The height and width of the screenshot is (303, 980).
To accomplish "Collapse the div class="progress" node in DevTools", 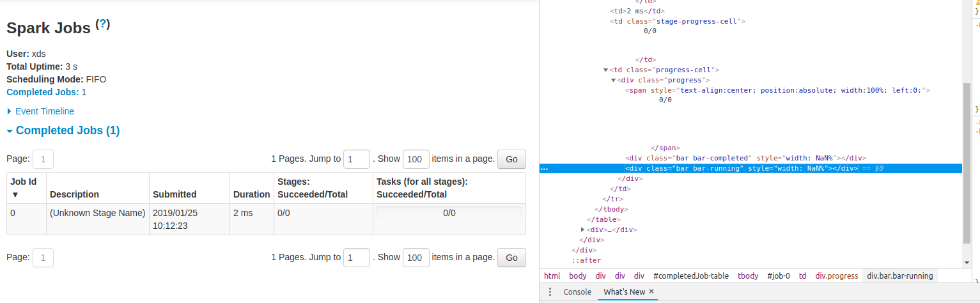I will (614, 80).
